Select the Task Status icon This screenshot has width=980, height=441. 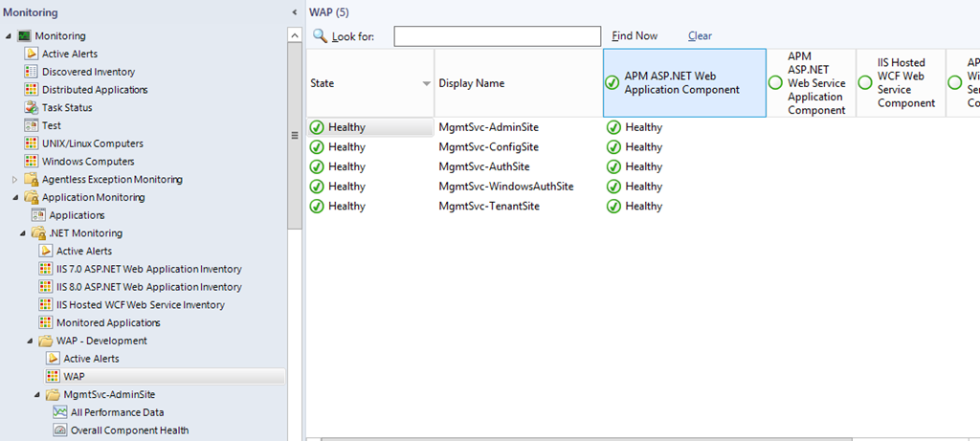(32, 108)
